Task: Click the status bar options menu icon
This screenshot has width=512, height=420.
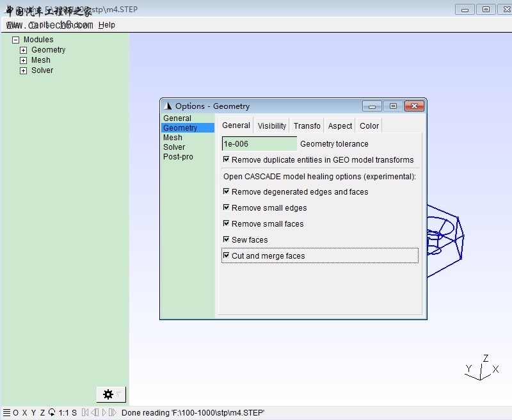Action: pos(6,413)
